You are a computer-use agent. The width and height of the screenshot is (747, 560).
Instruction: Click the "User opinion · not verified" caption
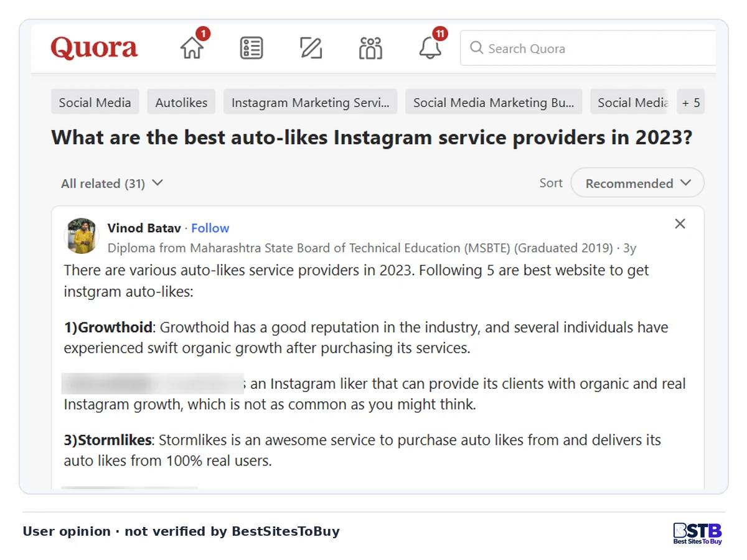(x=181, y=531)
